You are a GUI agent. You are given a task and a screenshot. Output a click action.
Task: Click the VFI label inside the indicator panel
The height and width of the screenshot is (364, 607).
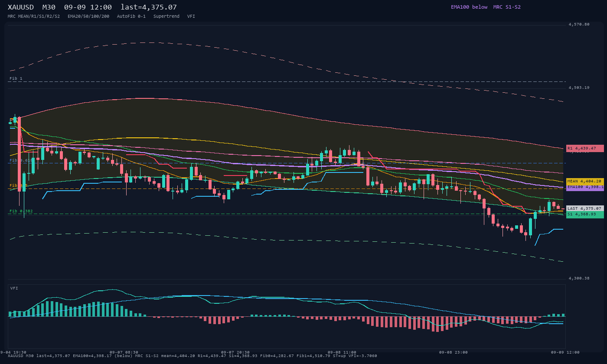(x=14, y=288)
